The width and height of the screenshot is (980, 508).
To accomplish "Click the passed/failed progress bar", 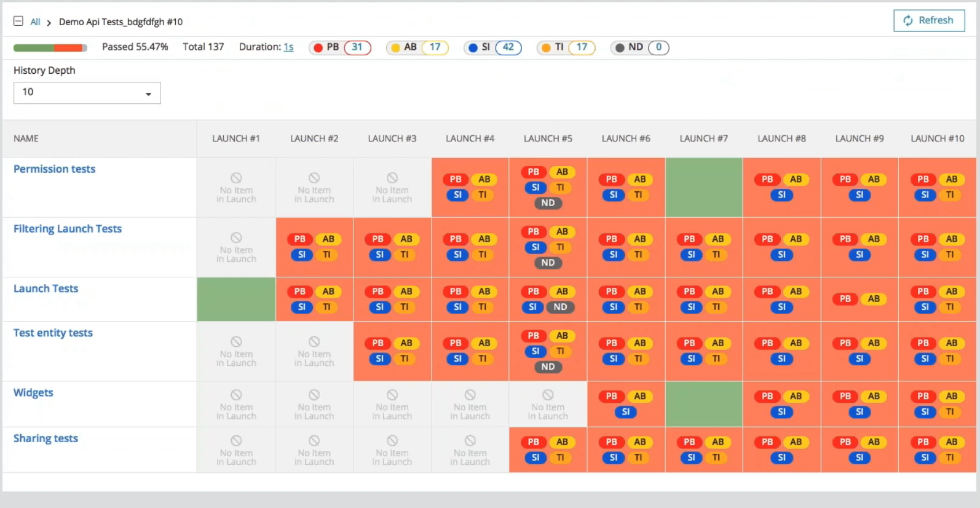I will pos(50,48).
